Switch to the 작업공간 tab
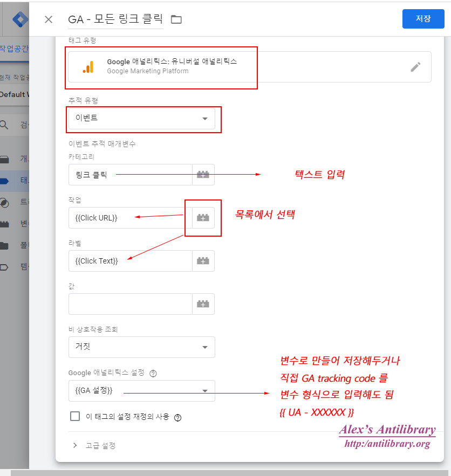Image resolution: width=451 pixels, height=476 pixels. click(x=14, y=49)
